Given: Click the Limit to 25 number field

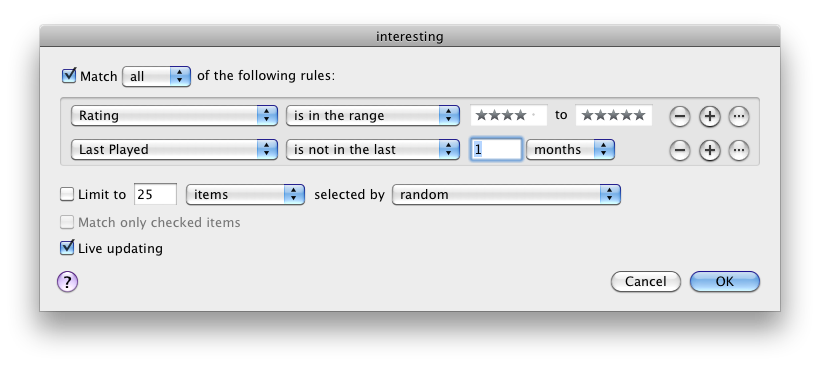Looking at the screenshot, I should (x=155, y=195).
